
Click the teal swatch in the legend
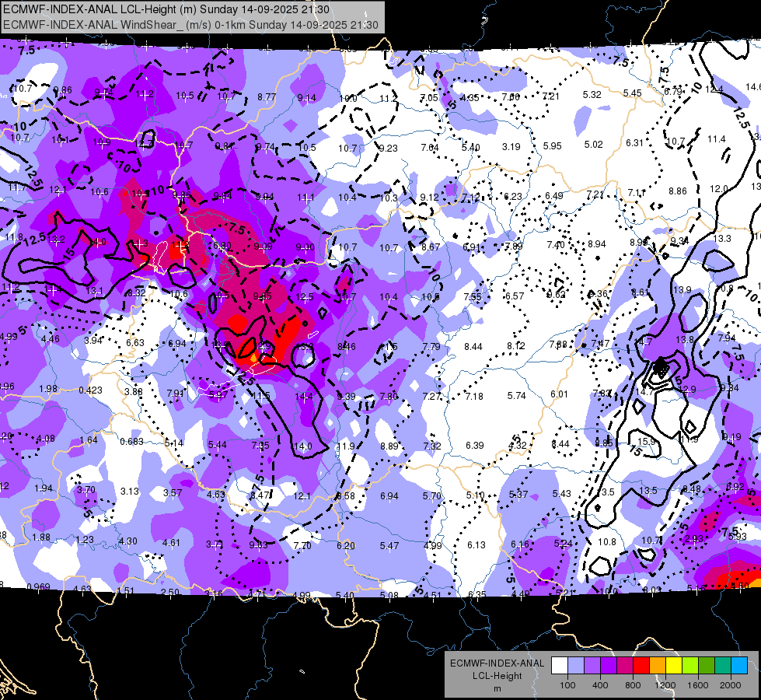pyautogui.click(x=723, y=666)
